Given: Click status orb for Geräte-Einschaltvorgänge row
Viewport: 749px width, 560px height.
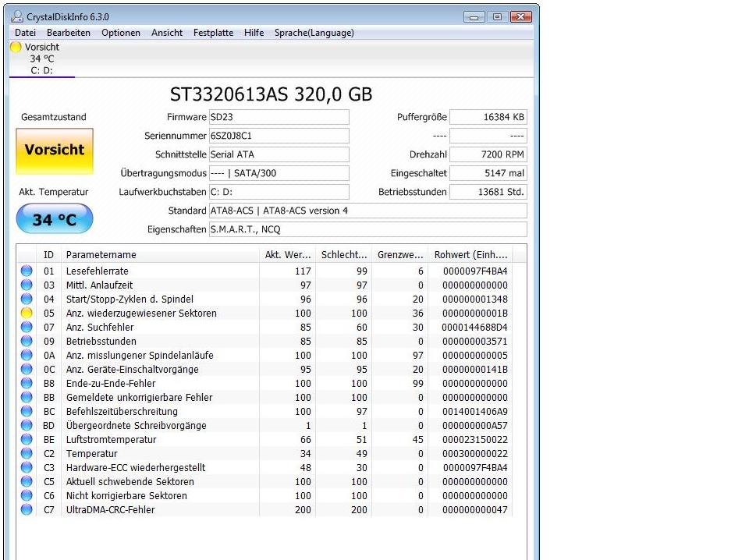Looking at the screenshot, I should (x=27, y=369).
